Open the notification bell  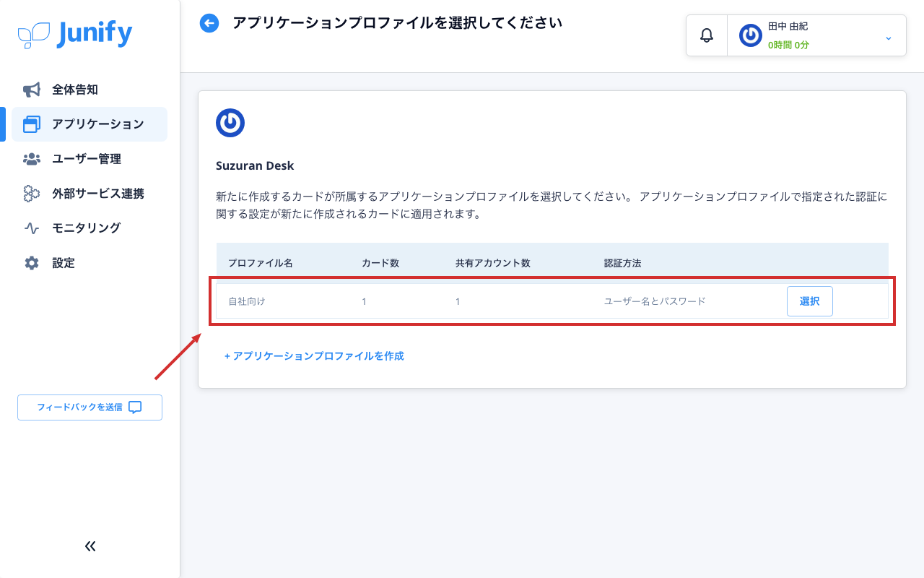pyautogui.click(x=707, y=35)
